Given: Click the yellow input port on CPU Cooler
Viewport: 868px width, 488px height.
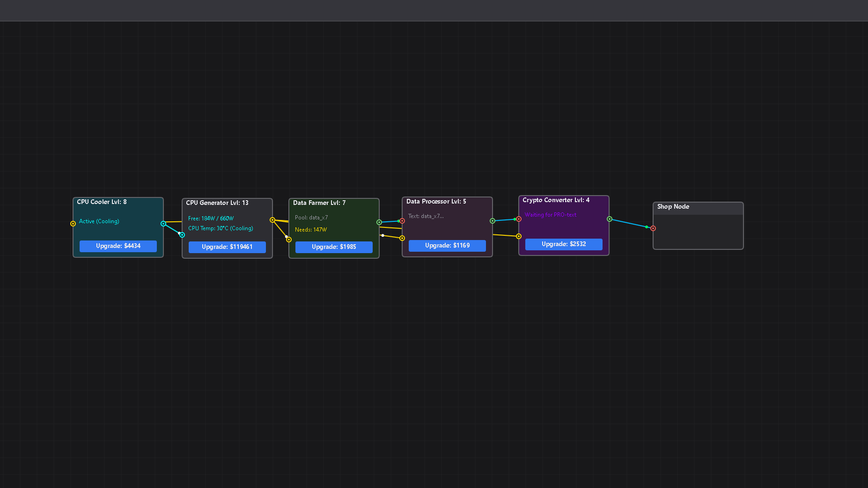Looking at the screenshot, I should click(73, 224).
